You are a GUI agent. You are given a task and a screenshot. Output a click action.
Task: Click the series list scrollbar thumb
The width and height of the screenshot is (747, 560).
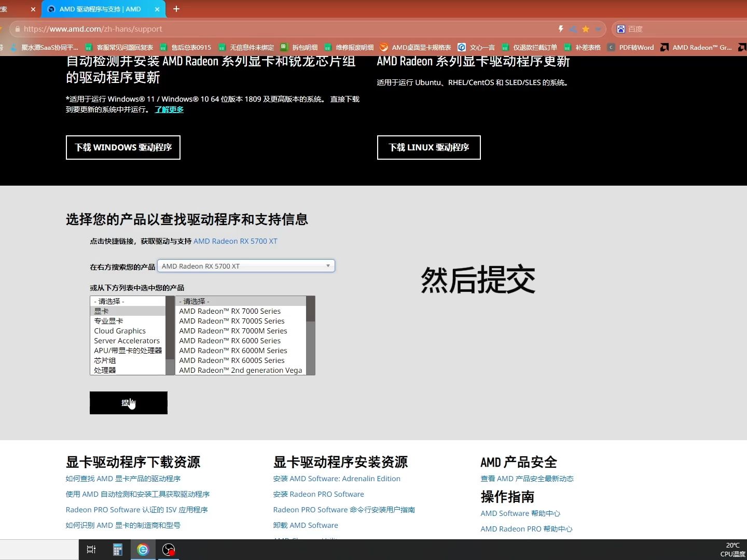pyautogui.click(x=311, y=309)
